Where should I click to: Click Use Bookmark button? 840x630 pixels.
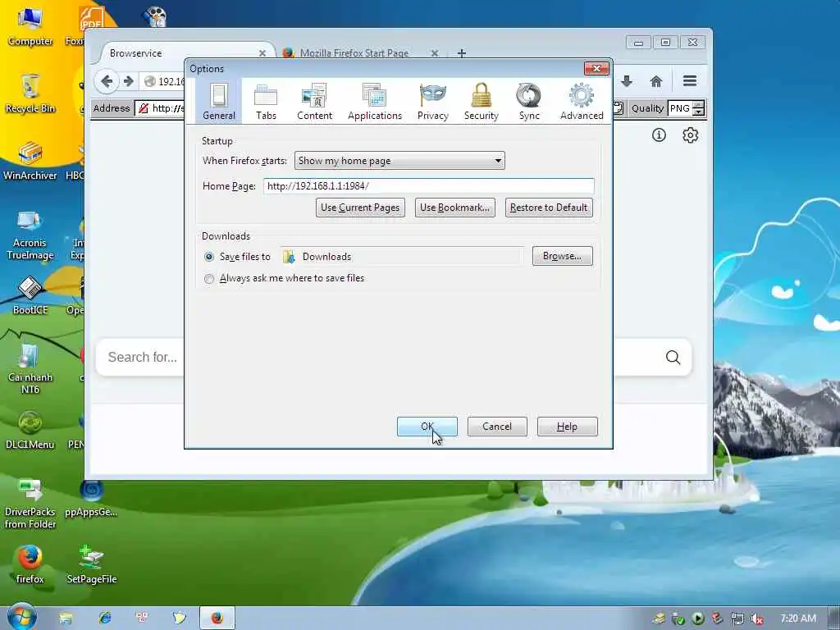[x=454, y=208]
